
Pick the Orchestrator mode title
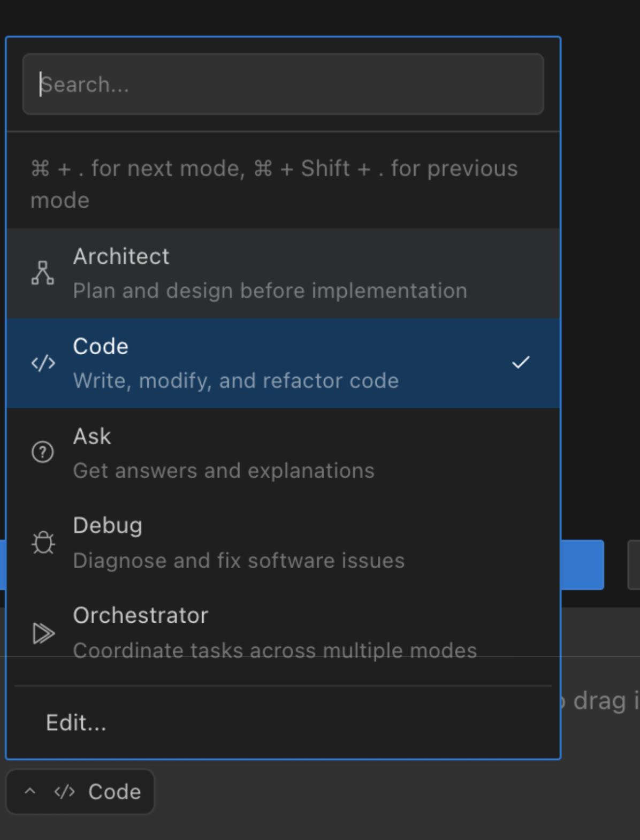[x=140, y=616]
